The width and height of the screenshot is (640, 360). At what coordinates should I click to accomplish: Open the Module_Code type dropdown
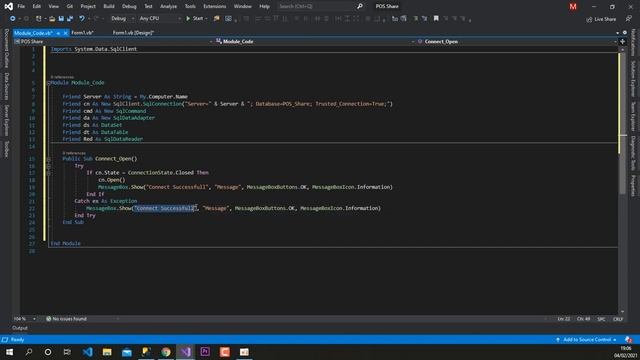[315, 42]
